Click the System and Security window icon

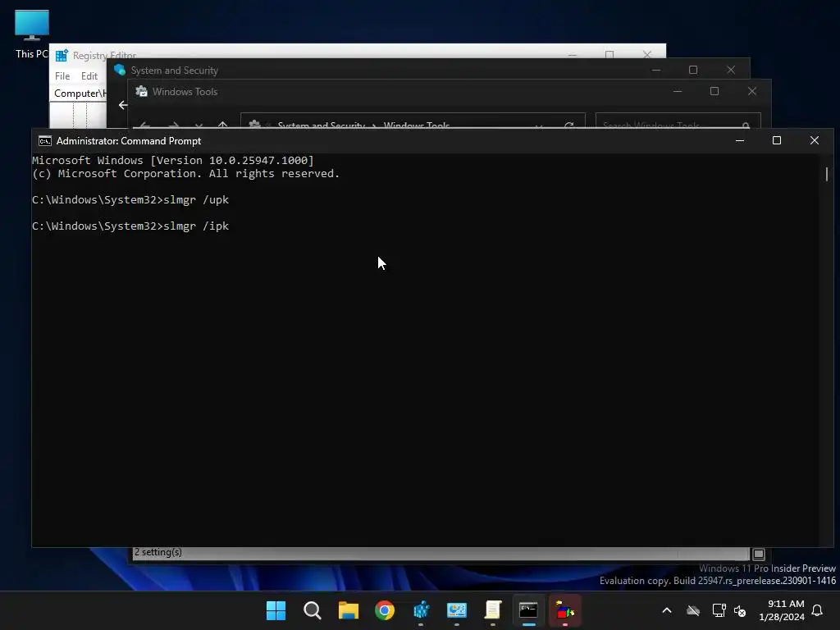[x=120, y=71]
